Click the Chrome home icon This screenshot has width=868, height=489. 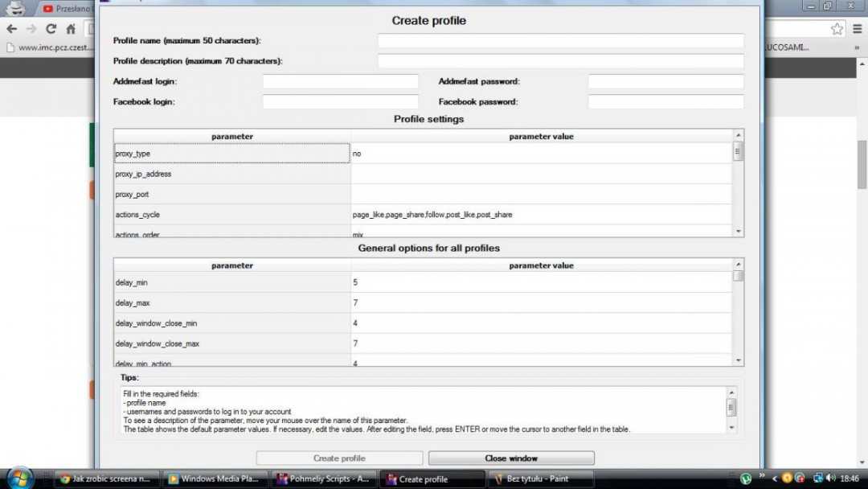[x=71, y=29]
